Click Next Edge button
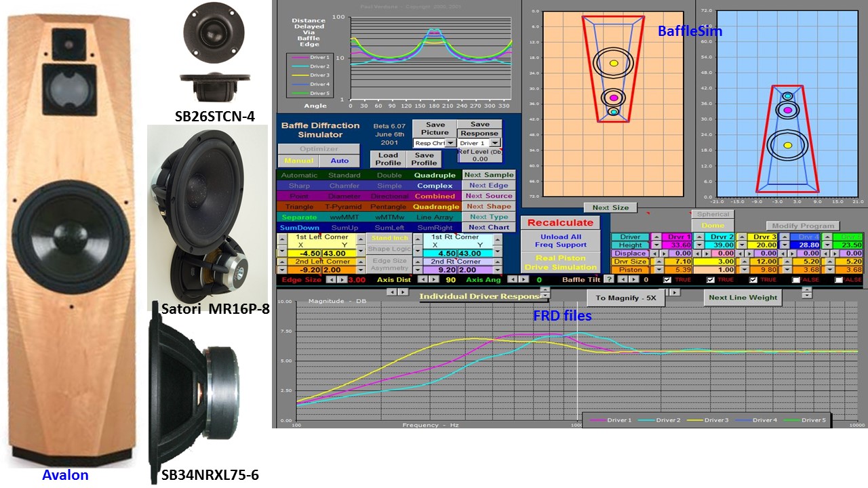Screen dimensions: 868x488 tap(488, 186)
